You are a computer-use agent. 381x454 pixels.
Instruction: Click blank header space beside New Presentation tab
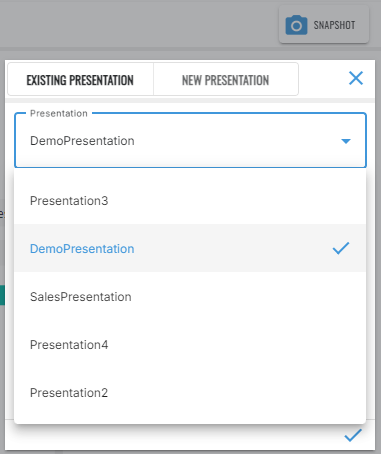coord(323,79)
